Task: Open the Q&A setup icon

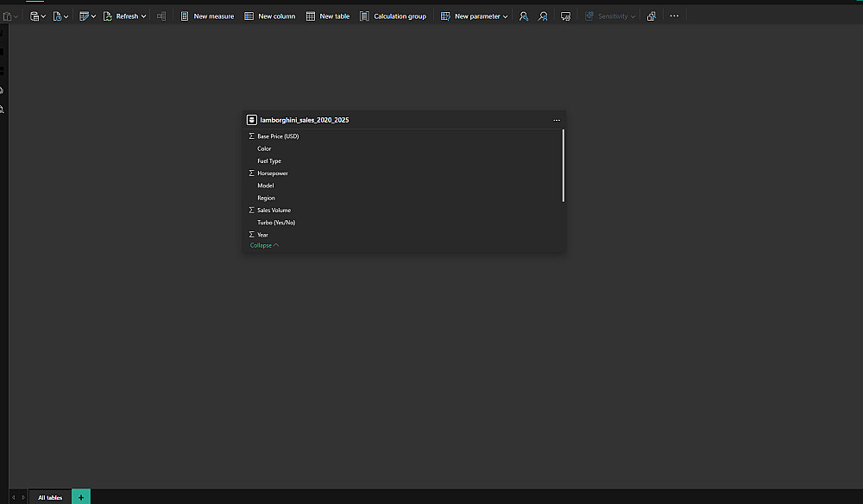Action: [x=565, y=16]
